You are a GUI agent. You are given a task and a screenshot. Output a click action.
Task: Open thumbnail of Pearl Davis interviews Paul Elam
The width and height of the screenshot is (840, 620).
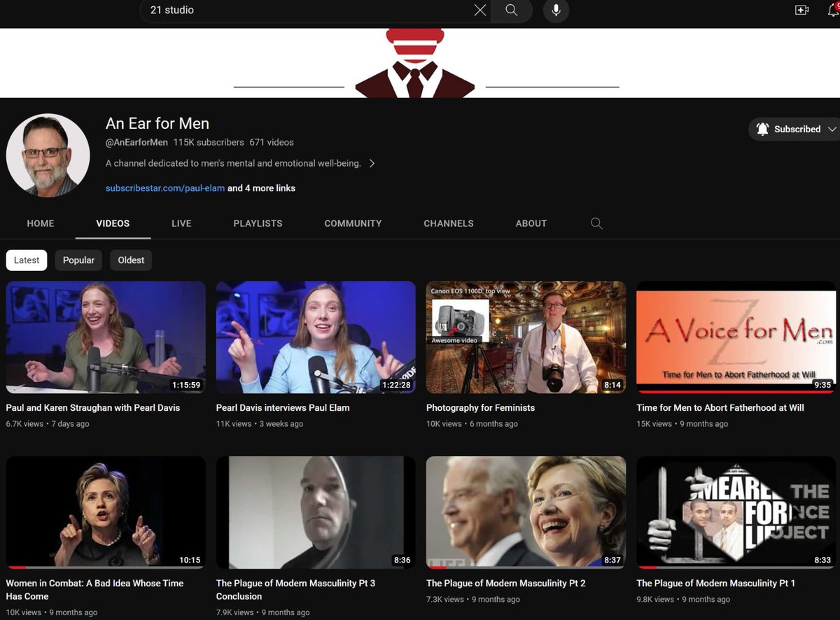pos(316,337)
